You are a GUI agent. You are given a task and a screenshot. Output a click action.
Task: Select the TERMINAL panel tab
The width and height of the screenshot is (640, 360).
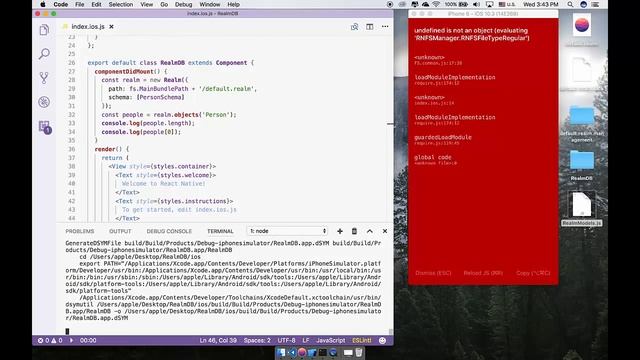220,231
